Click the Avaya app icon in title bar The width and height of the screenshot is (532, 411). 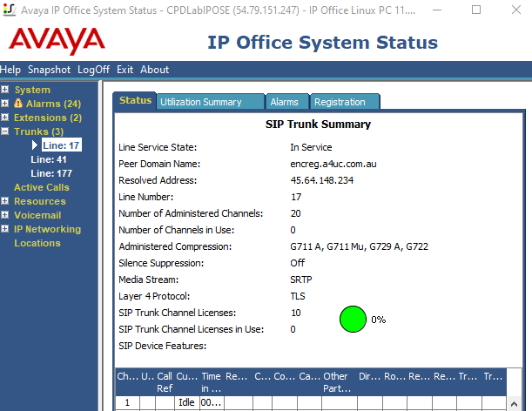10,10
